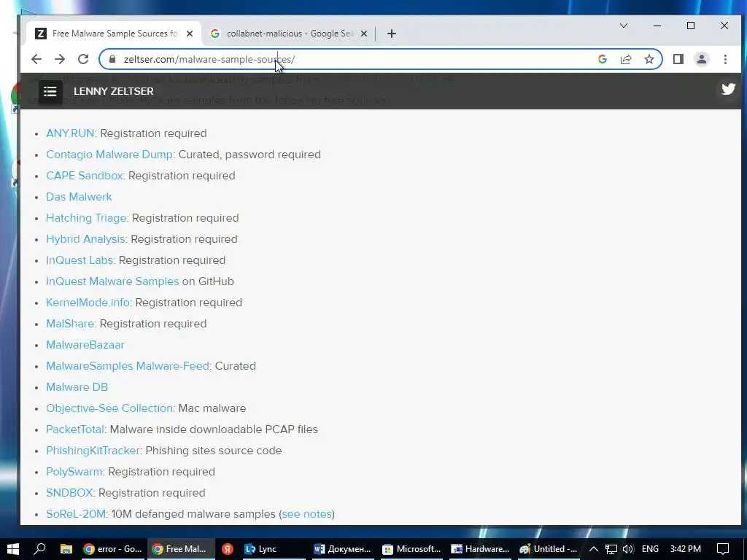View site info via the padlock icon
Image resolution: width=747 pixels, height=560 pixels.
tap(112, 59)
